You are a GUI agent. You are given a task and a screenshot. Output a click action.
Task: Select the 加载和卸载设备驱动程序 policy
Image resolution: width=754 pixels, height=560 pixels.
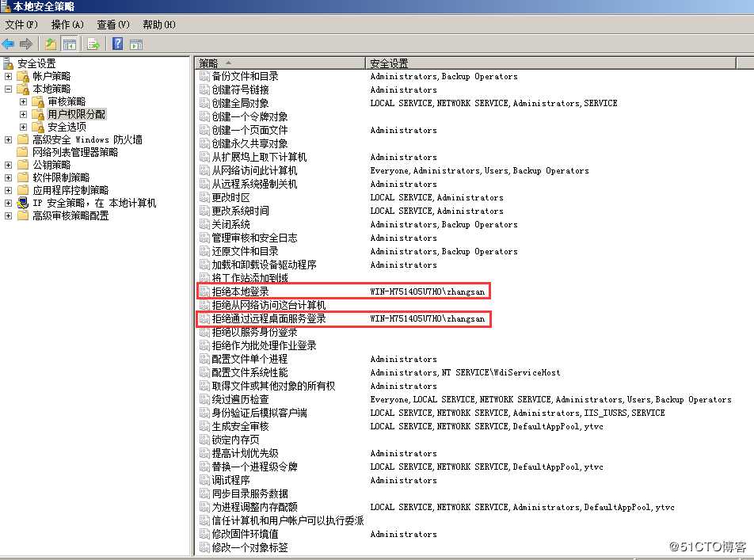264,265
